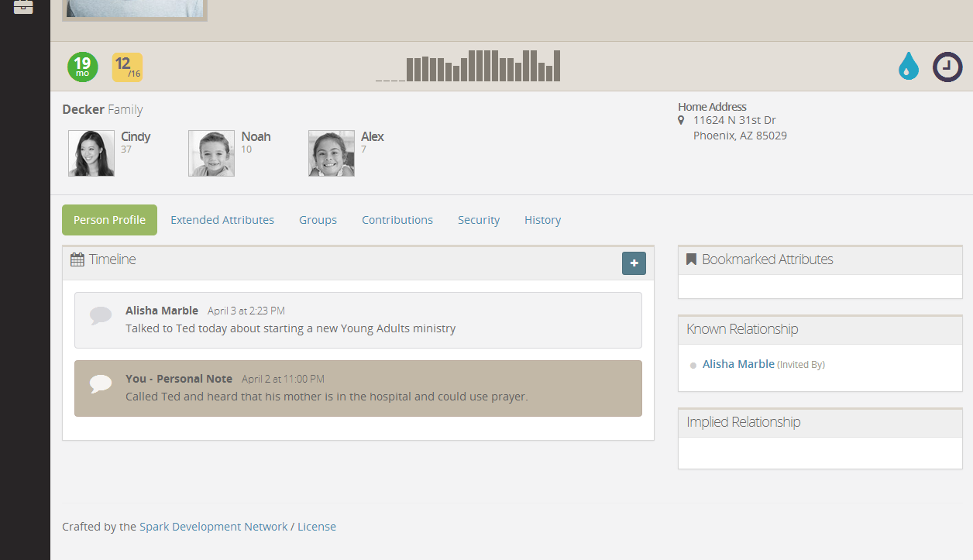
Task: Click the name Cindy in Decker Family
Action: coord(136,137)
